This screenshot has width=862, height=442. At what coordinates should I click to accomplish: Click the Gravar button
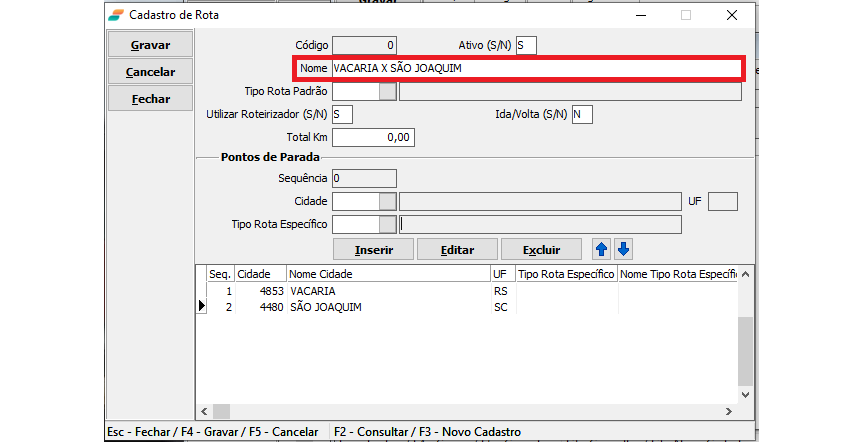150,45
